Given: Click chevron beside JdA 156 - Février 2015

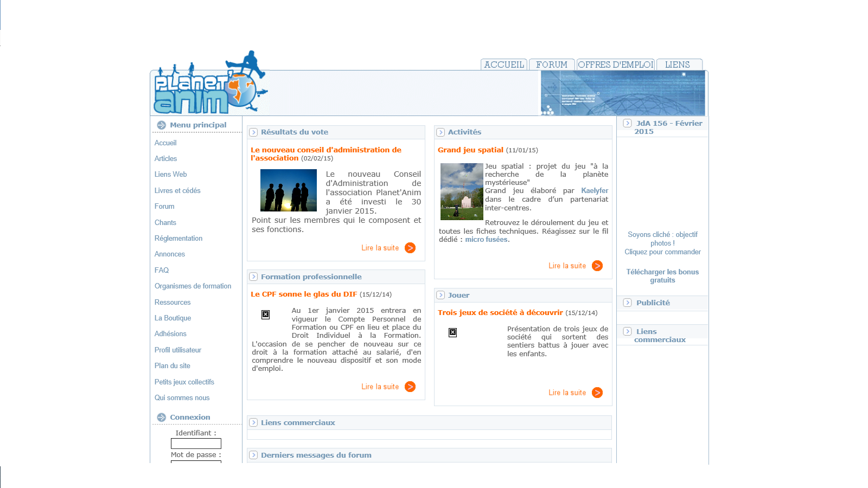Looking at the screenshot, I should [x=628, y=123].
